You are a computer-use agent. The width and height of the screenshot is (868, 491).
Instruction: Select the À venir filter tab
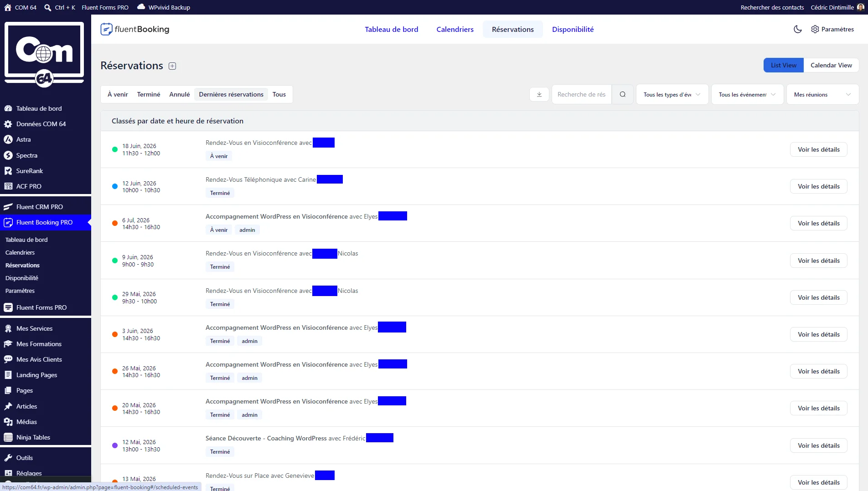pos(118,94)
